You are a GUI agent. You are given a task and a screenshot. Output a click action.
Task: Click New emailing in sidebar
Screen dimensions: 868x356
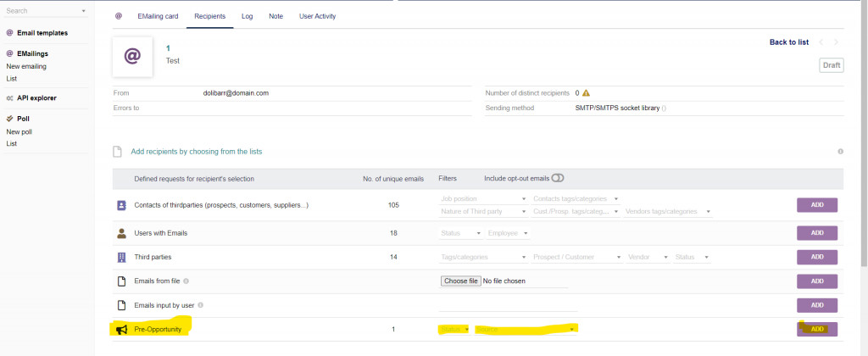[x=26, y=66]
